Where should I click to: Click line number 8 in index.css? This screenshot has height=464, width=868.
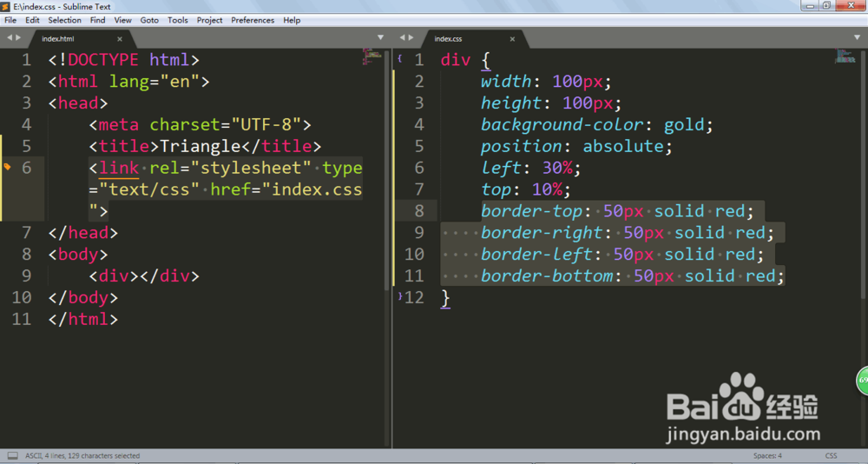coord(419,211)
